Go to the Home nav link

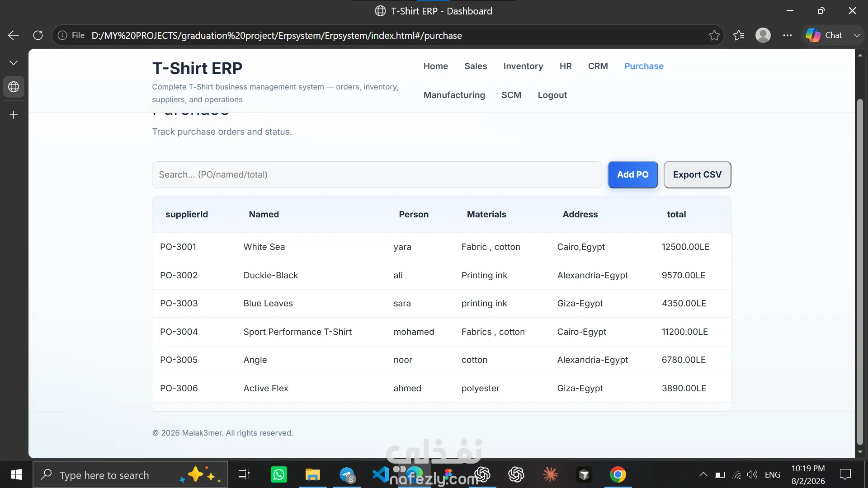pyautogui.click(x=436, y=66)
